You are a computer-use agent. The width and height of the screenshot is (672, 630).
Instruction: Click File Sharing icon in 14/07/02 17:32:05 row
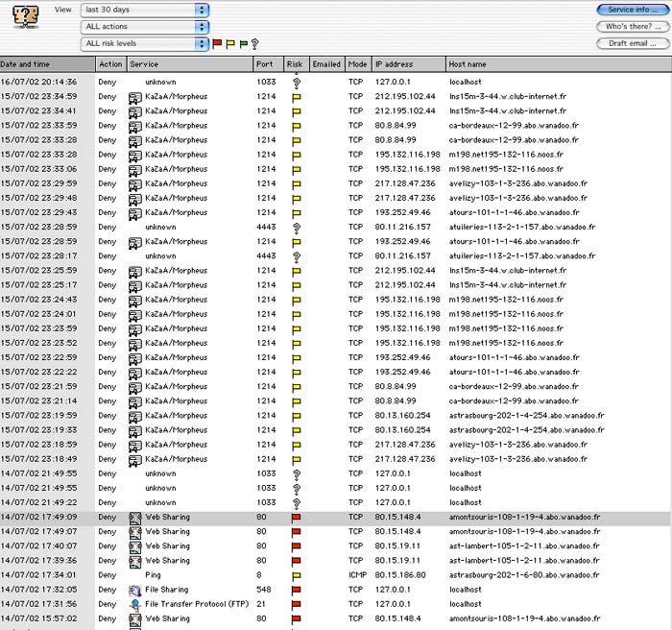[x=135, y=591]
